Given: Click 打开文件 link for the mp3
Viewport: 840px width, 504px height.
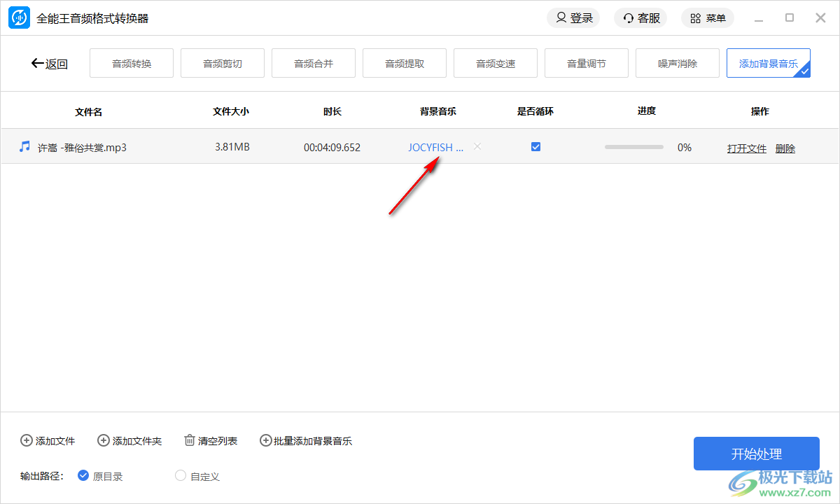Looking at the screenshot, I should 747,148.
